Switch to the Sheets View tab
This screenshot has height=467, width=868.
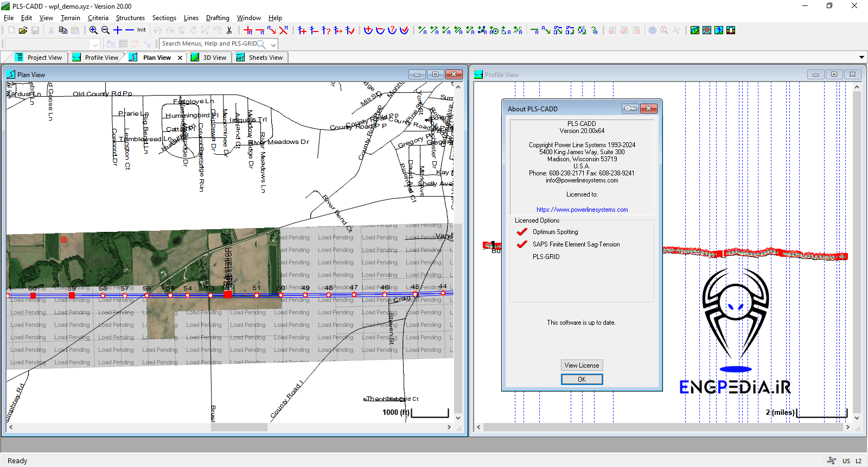click(260, 58)
